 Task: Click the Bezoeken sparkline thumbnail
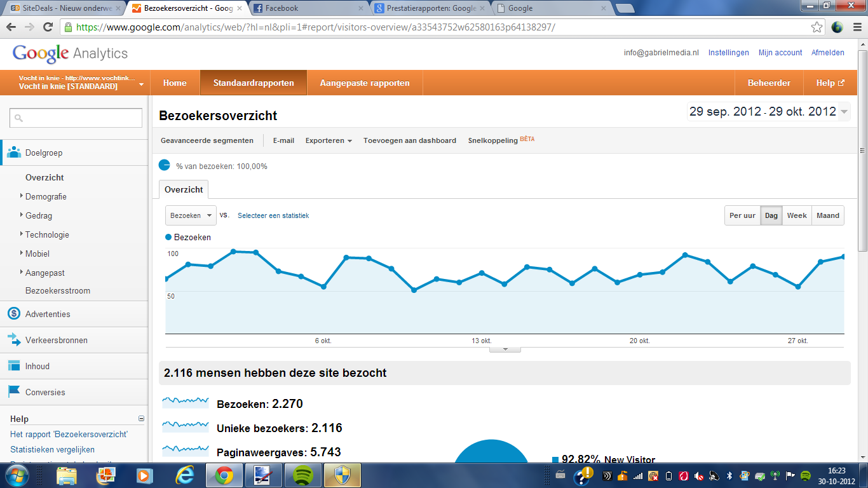point(186,403)
